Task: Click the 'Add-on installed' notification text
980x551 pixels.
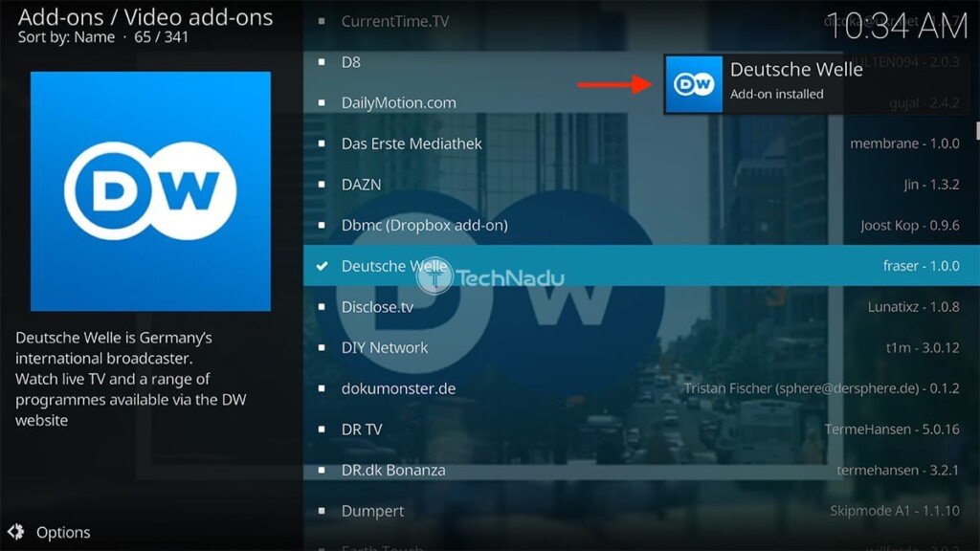Action: tap(777, 95)
